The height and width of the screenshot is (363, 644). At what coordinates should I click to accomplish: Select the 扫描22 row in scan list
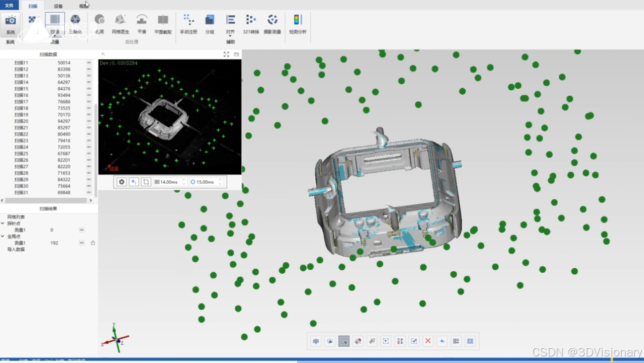tap(46, 134)
